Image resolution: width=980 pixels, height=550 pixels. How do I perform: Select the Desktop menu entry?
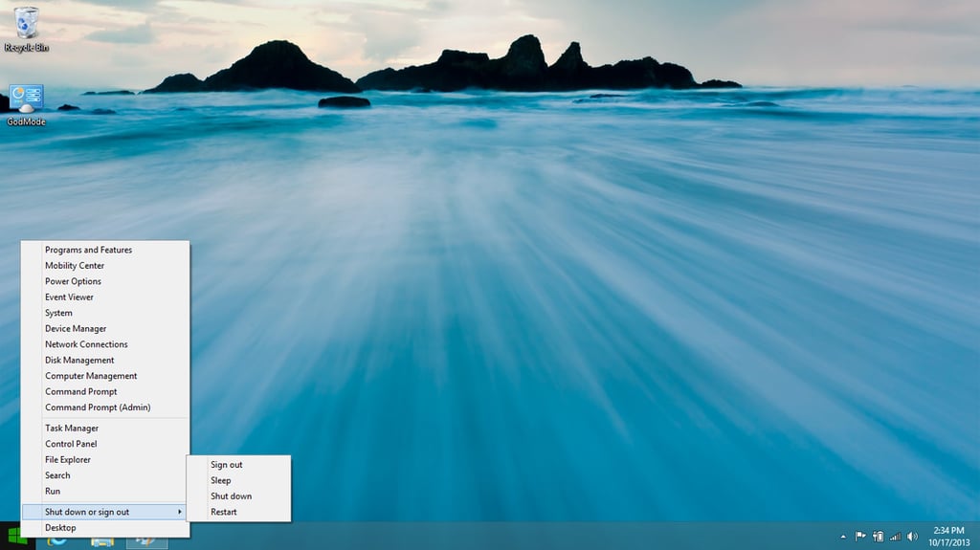tap(105, 527)
